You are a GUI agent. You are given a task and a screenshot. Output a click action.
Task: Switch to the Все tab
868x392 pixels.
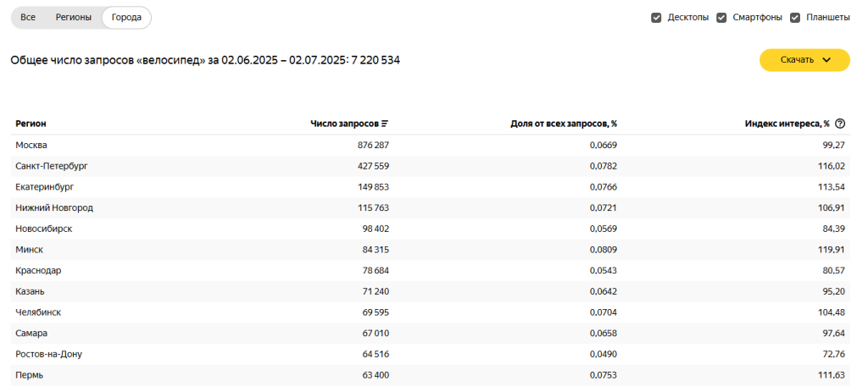28,18
